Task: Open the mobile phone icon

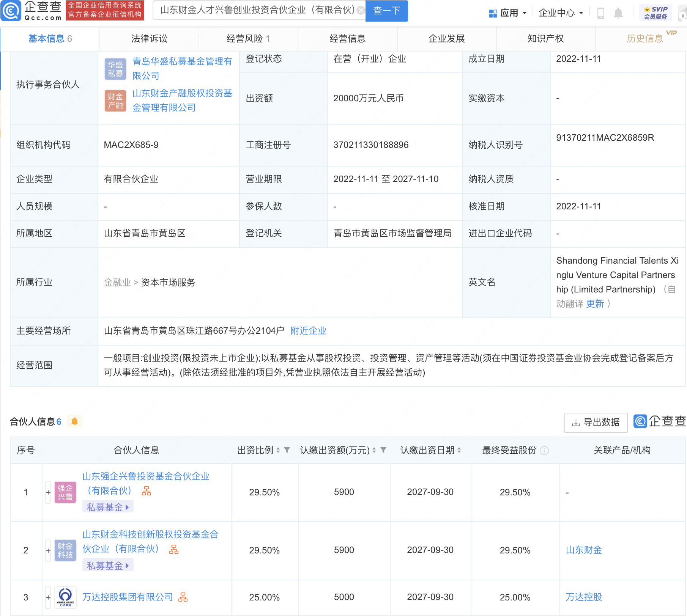Action: pos(600,13)
